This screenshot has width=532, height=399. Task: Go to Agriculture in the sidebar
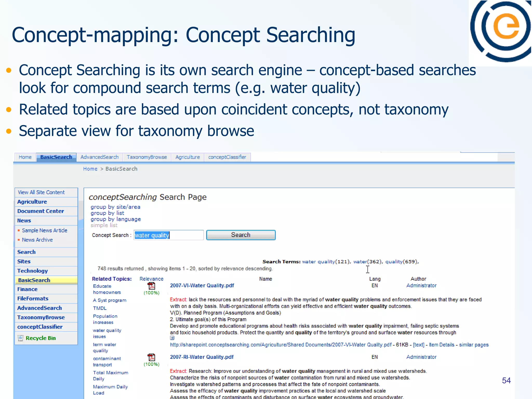[x=32, y=202]
